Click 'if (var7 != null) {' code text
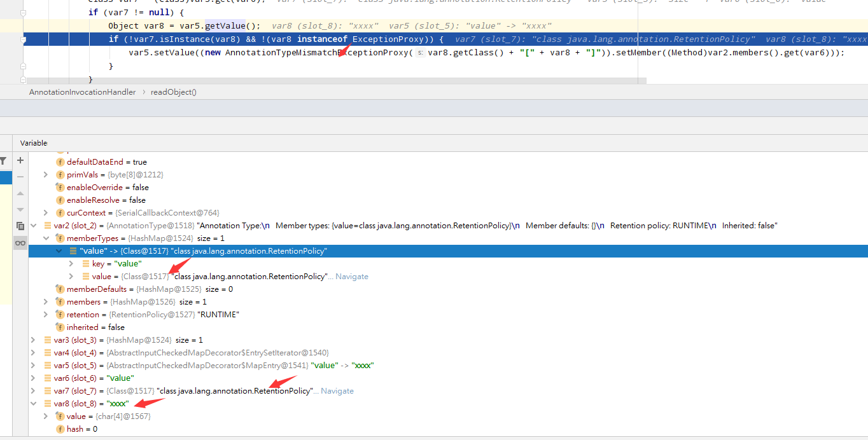This screenshot has height=440, width=868. coord(135,13)
